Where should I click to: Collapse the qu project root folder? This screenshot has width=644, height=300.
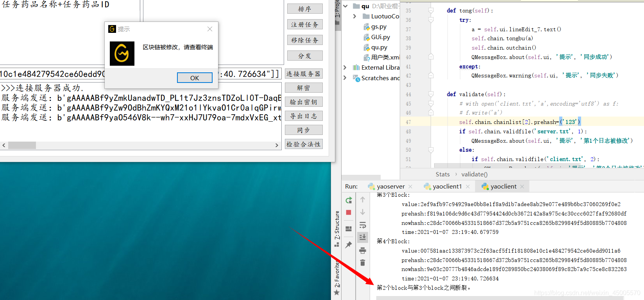click(345, 6)
